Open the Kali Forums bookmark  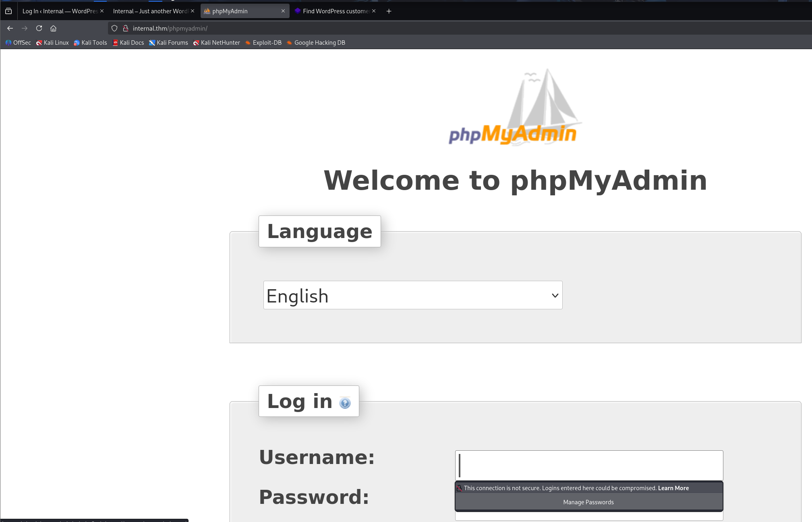(x=168, y=43)
